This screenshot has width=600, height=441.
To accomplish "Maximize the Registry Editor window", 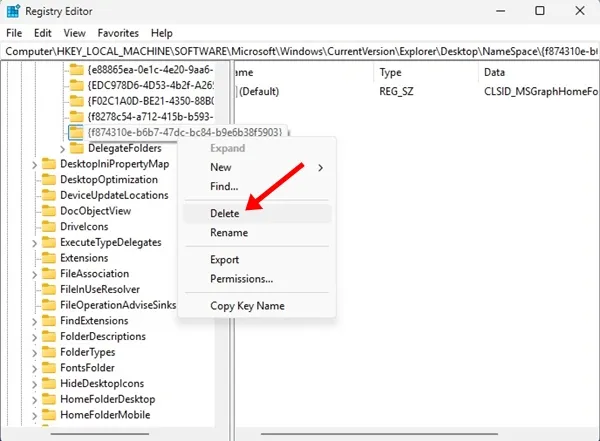I will point(540,11).
